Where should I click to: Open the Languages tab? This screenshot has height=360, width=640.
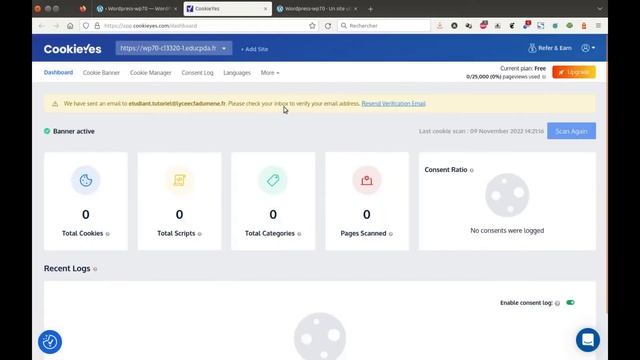pos(237,73)
